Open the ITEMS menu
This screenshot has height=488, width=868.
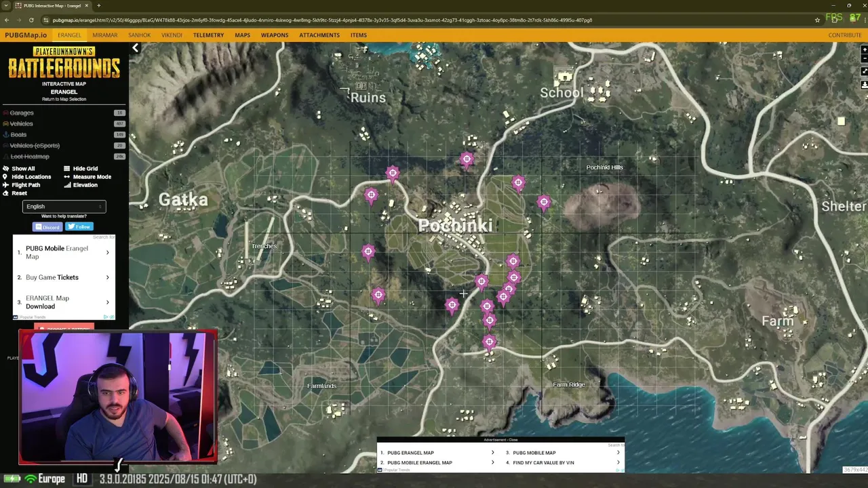click(359, 35)
